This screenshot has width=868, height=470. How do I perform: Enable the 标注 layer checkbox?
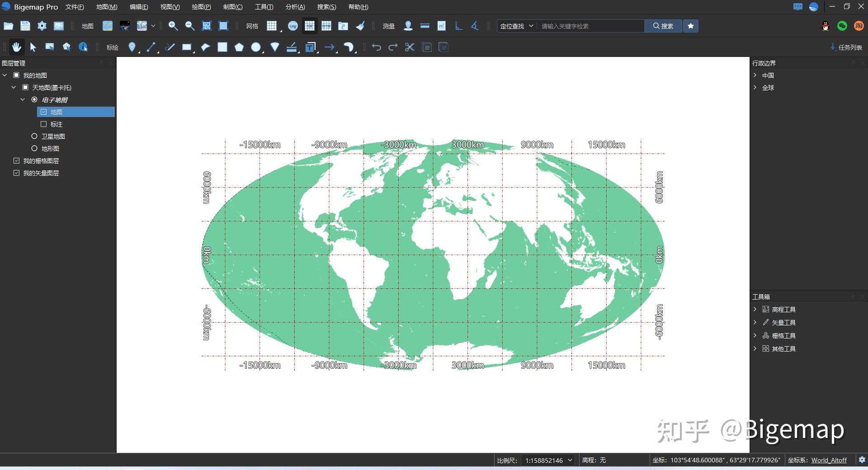click(44, 124)
